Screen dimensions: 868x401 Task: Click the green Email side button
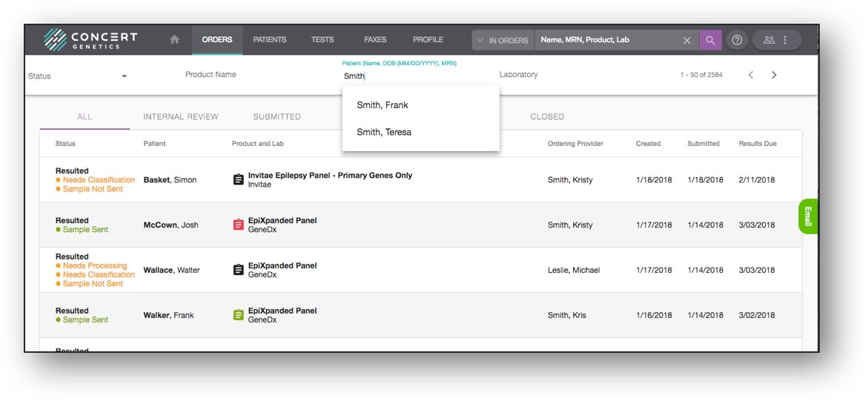coord(808,216)
